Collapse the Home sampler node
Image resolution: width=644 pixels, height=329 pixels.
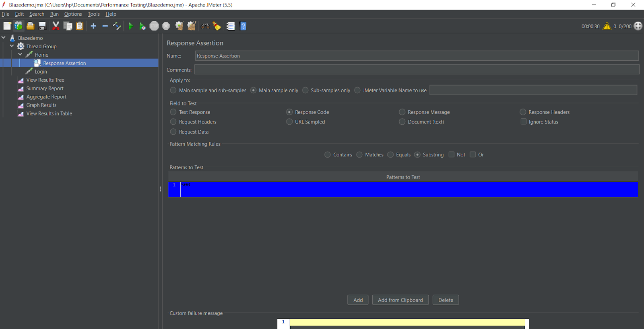[21, 55]
